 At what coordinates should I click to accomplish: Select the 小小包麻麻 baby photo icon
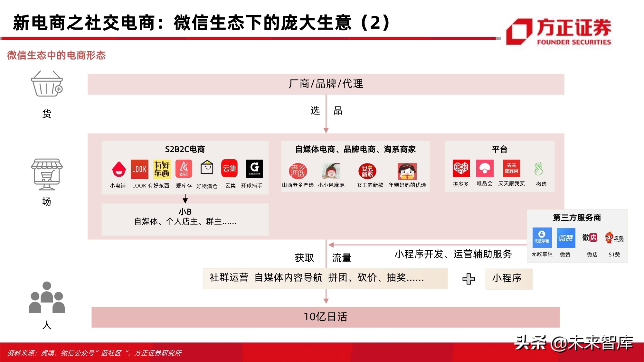[331, 171]
